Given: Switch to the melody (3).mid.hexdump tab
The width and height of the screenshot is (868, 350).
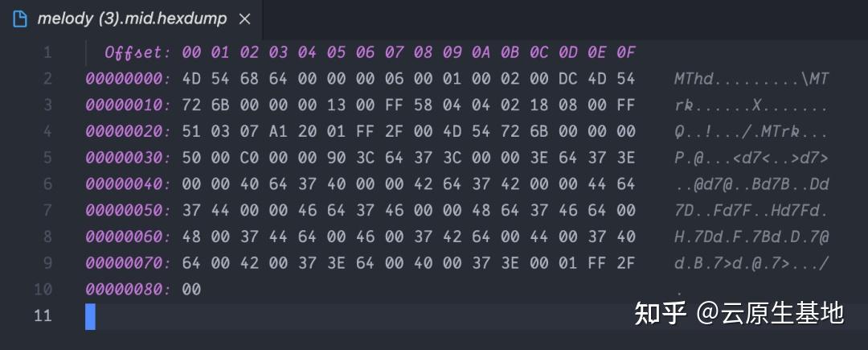Looking at the screenshot, I should pos(132,19).
